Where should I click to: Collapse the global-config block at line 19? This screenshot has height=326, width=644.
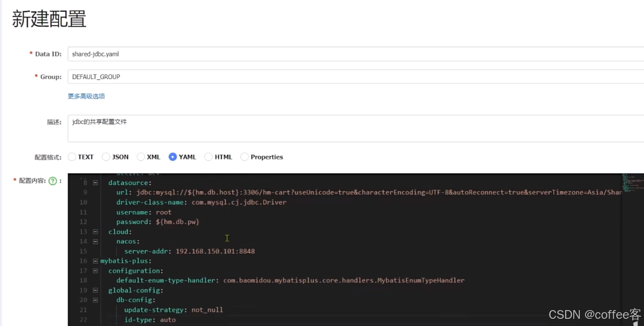[x=95, y=290]
